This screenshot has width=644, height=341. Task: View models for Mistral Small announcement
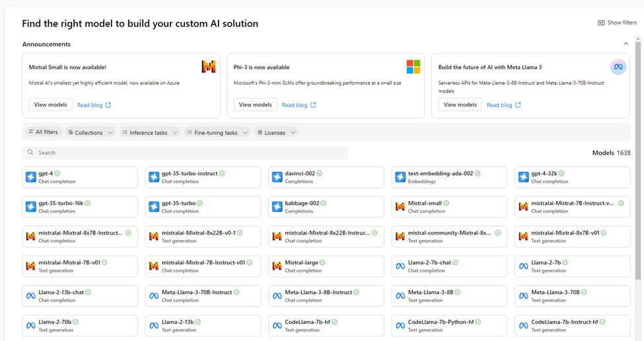click(x=50, y=105)
